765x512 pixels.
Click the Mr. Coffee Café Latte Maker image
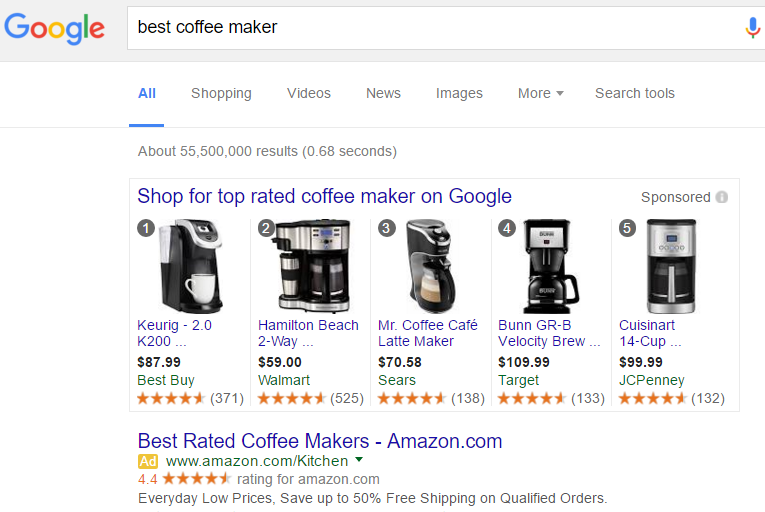click(431, 266)
